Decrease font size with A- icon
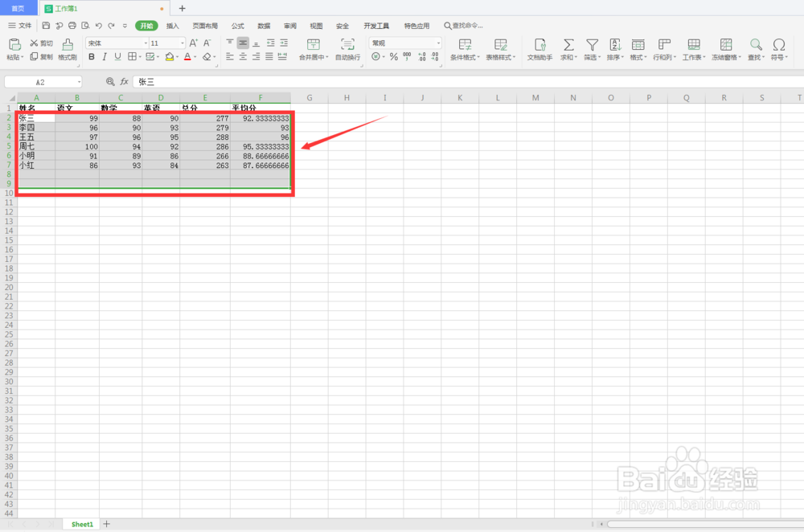 [x=207, y=43]
